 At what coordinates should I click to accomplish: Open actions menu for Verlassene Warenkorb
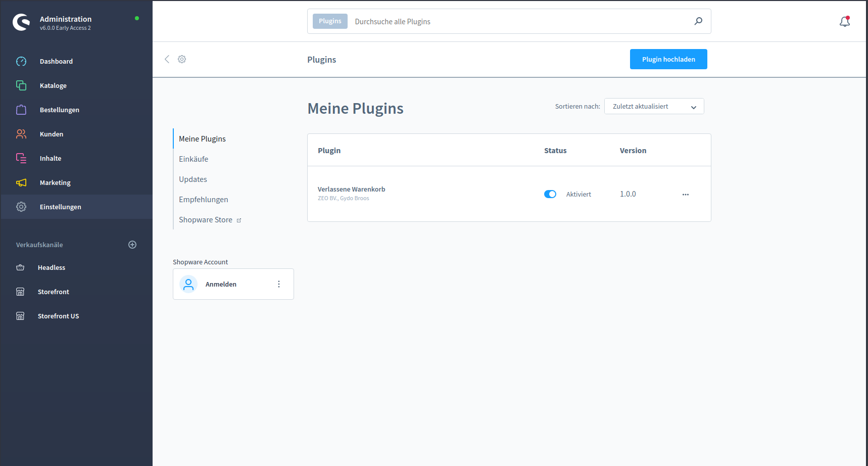coord(686,194)
